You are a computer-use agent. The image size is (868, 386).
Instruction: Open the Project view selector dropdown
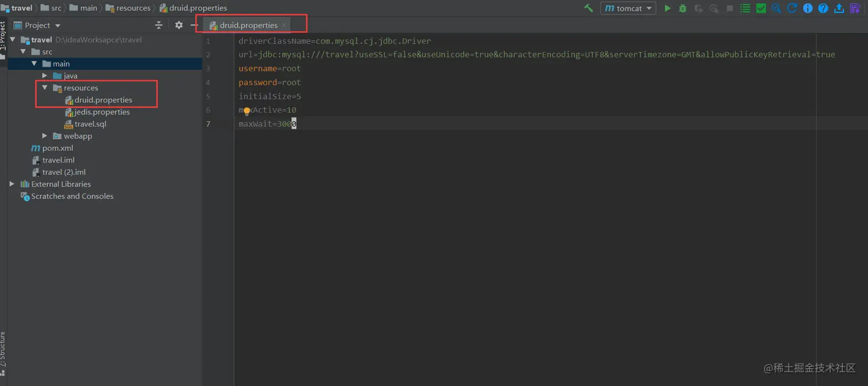37,25
